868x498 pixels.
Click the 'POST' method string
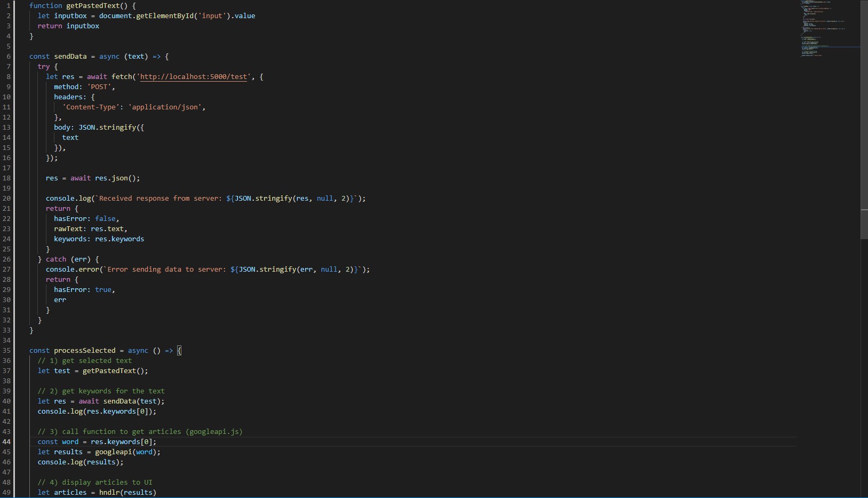click(x=99, y=87)
